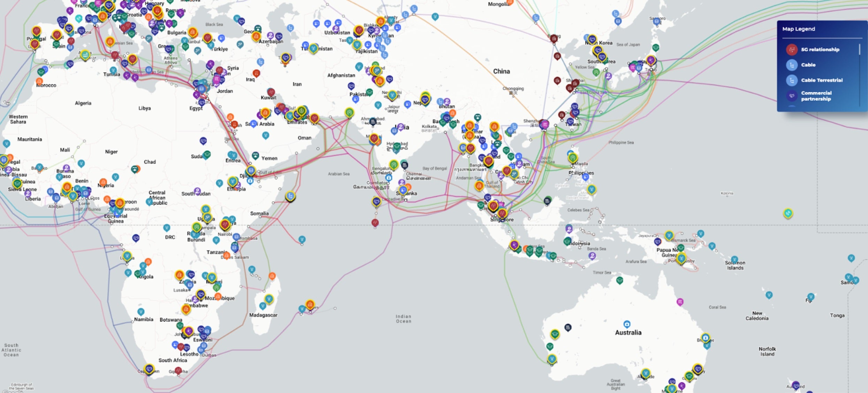
Task: Select the Commercial partnership legend entry
Action: tap(816, 96)
